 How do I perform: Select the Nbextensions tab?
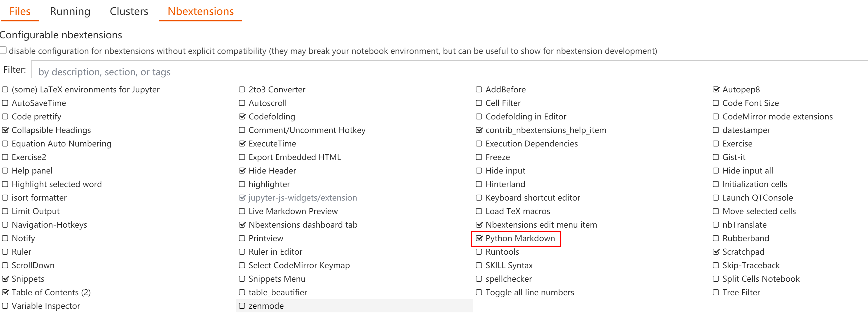[200, 11]
